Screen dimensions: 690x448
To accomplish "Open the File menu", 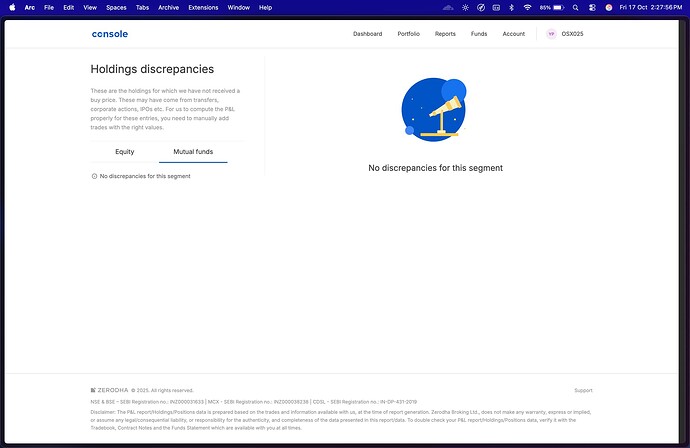I will pyautogui.click(x=49, y=7).
